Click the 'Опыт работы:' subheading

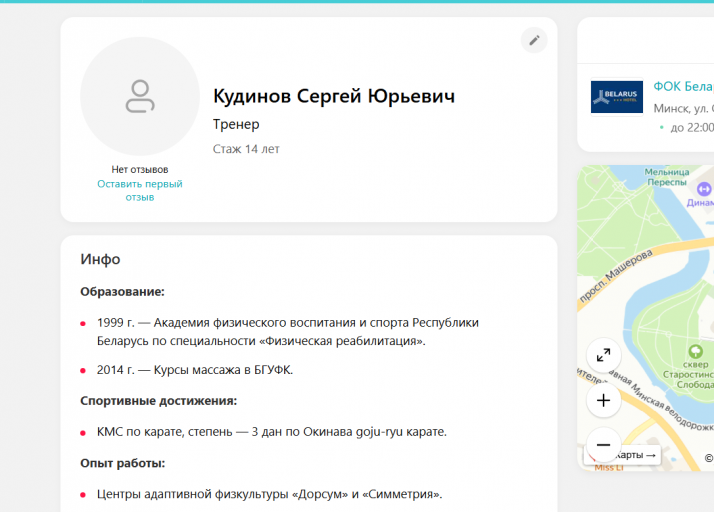pos(122,463)
